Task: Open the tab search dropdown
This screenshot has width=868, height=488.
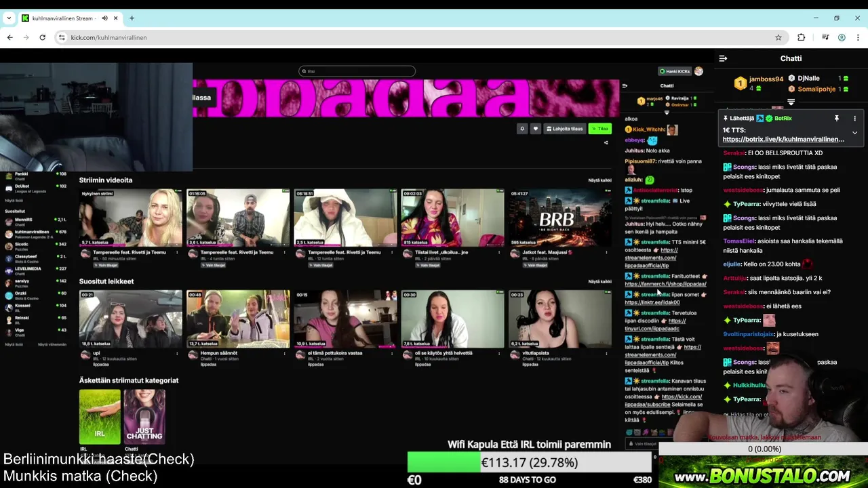Action: click(x=9, y=18)
